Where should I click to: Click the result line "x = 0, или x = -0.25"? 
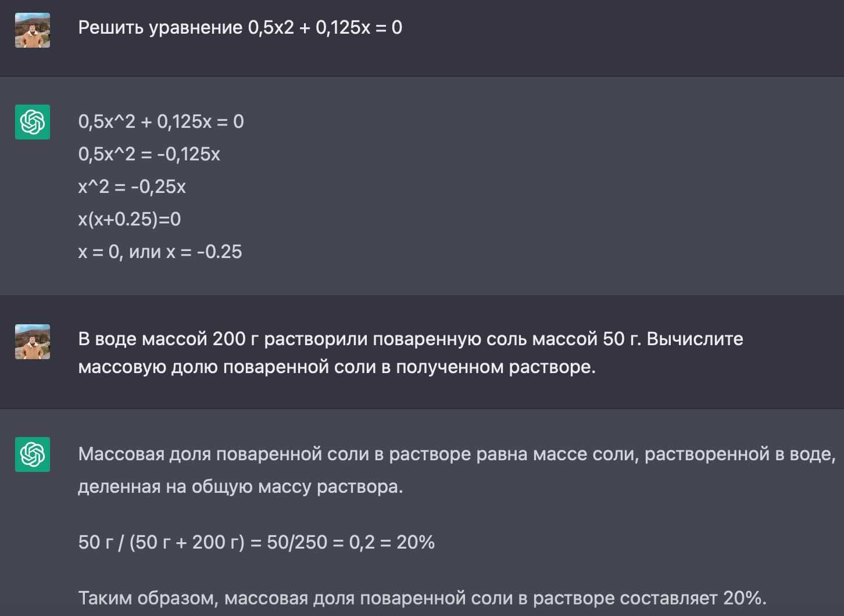160,252
